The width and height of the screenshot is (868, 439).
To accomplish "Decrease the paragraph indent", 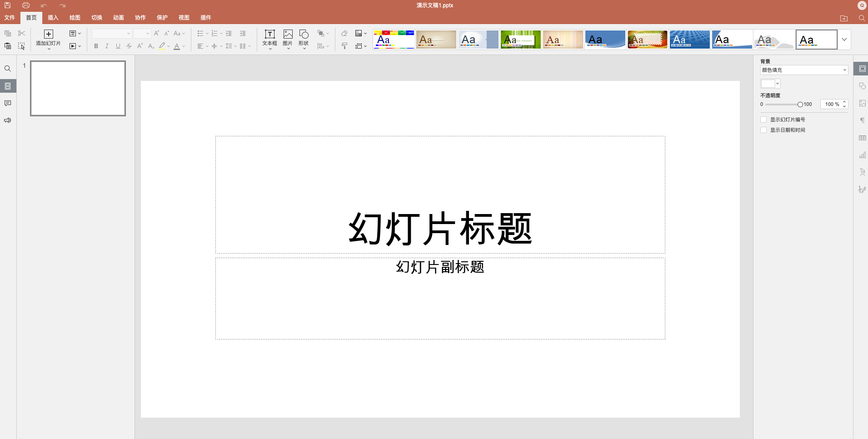I will coord(229,33).
